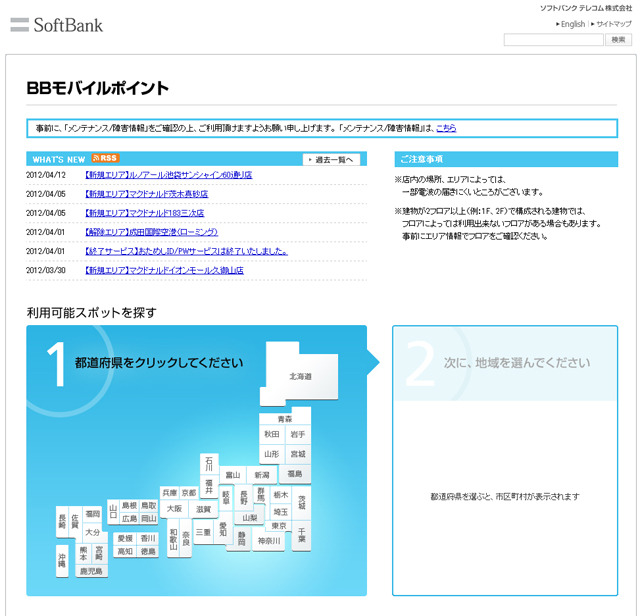This screenshot has width=640, height=616.
Task: Select 宮城 prefecture on the map
Action: 298,454
